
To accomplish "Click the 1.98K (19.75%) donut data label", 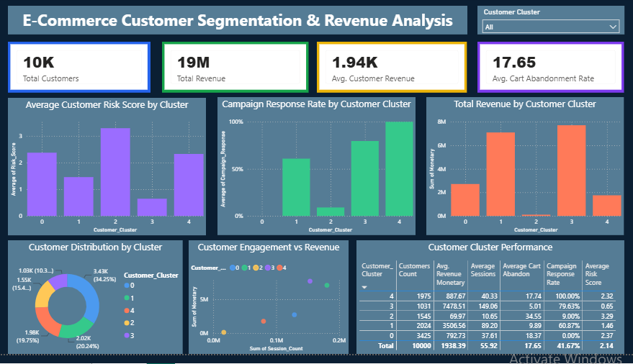I will 27,337.
